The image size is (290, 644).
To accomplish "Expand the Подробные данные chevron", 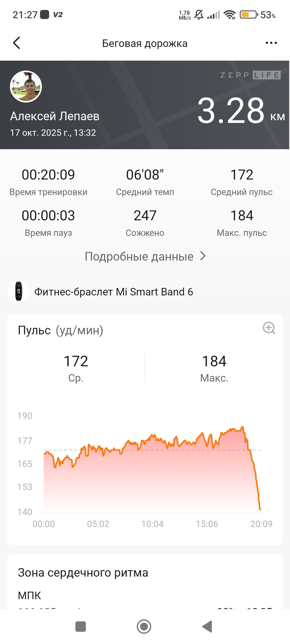I will click(203, 256).
